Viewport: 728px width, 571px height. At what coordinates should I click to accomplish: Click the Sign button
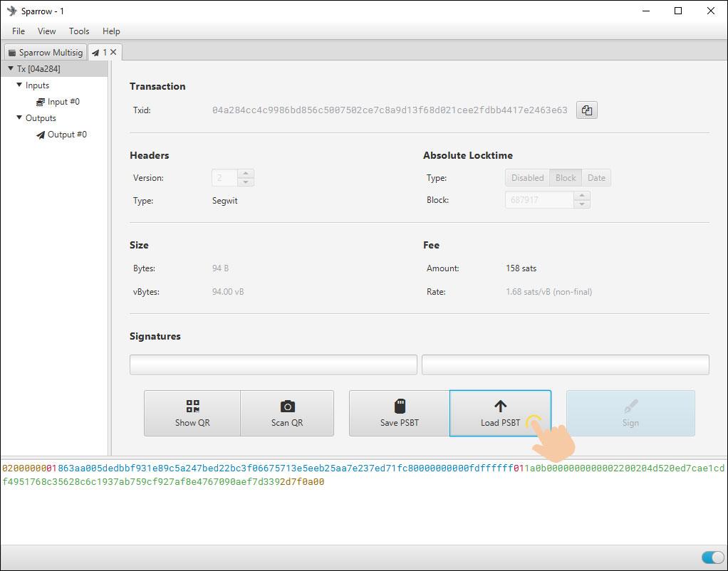(x=630, y=413)
